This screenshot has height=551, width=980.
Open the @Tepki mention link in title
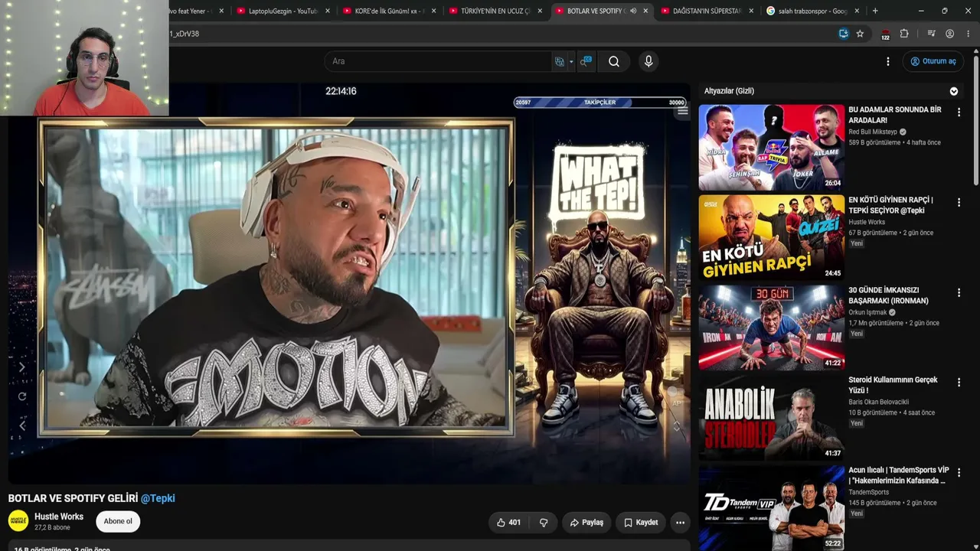point(158,498)
